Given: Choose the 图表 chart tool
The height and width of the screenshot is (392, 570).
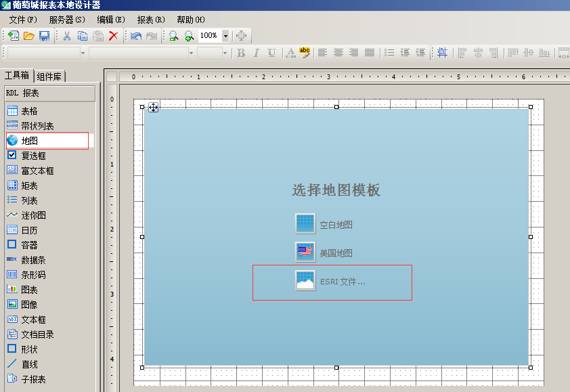Looking at the screenshot, I should click(29, 290).
